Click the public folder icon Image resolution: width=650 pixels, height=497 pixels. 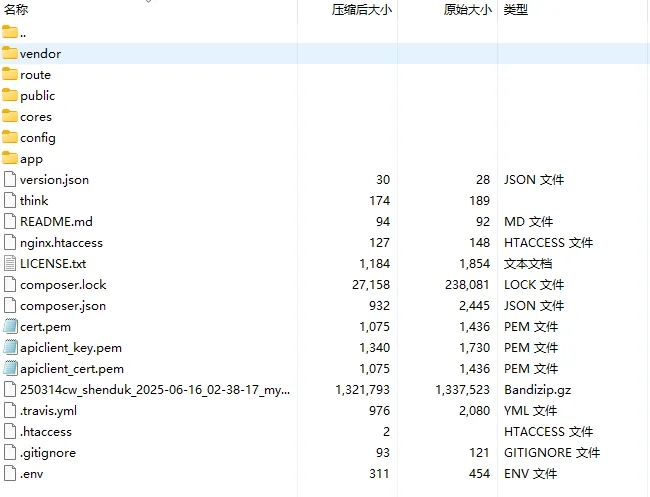(x=10, y=96)
